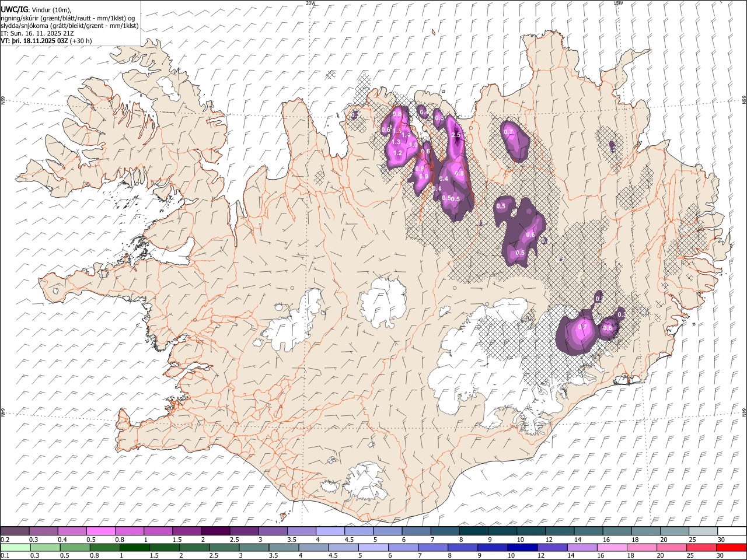747x560 pixels.
Task: Click the 'VT: þri. 18.11.2025 03Z (+30 h)' line
Action: click(46, 41)
